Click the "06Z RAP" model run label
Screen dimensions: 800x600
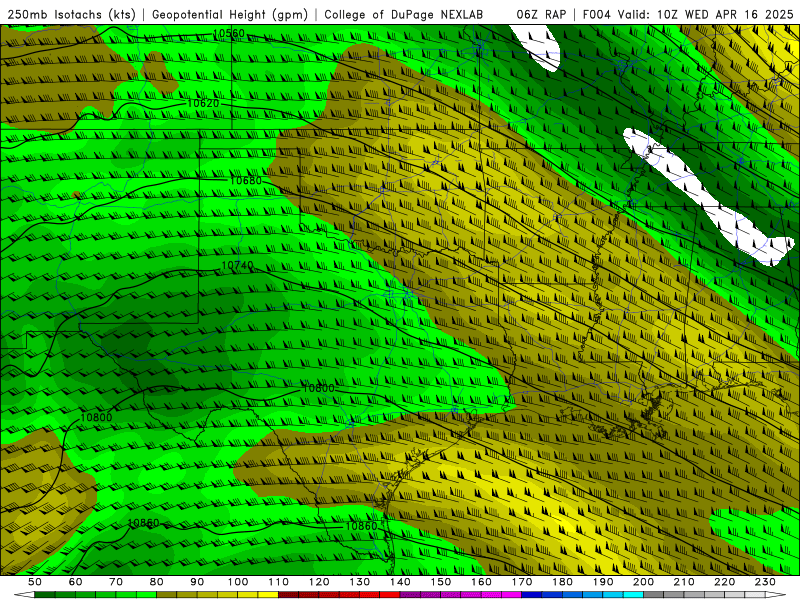coord(541,15)
